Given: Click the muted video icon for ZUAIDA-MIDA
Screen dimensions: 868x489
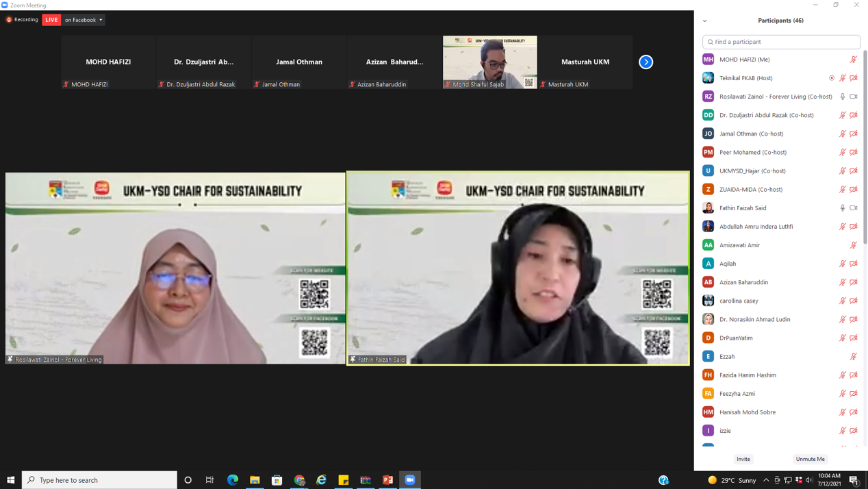Looking at the screenshot, I should pyautogui.click(x=854, y=190).
